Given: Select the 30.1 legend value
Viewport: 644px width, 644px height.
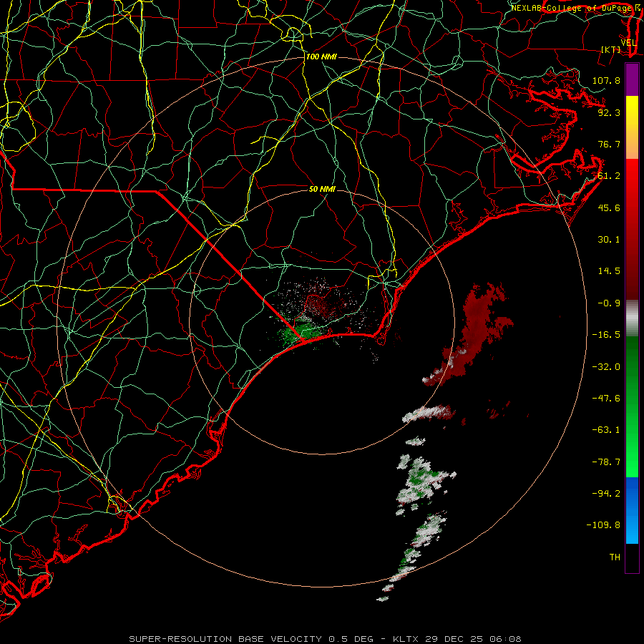Looking at the screenshot, I should [x=609, y=240].
